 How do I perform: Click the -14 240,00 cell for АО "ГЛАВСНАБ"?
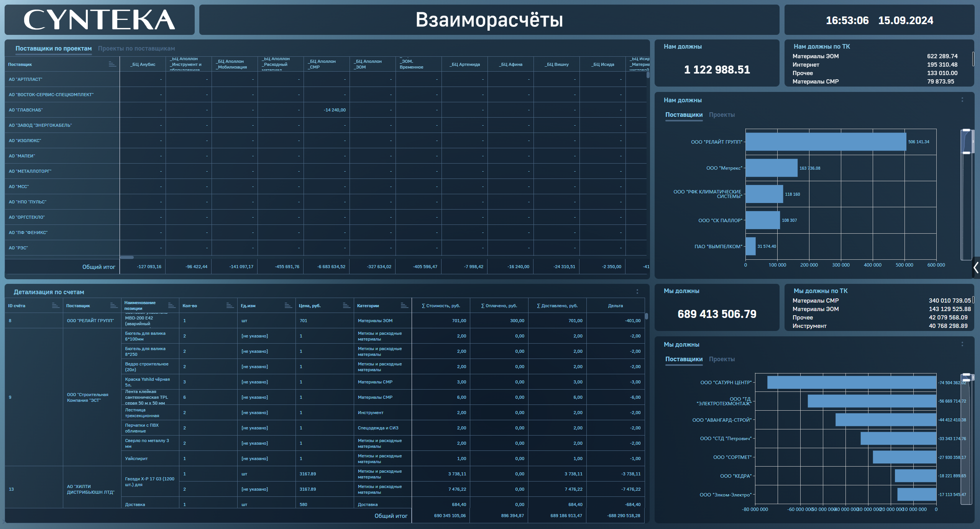click(x=334, y=110)
